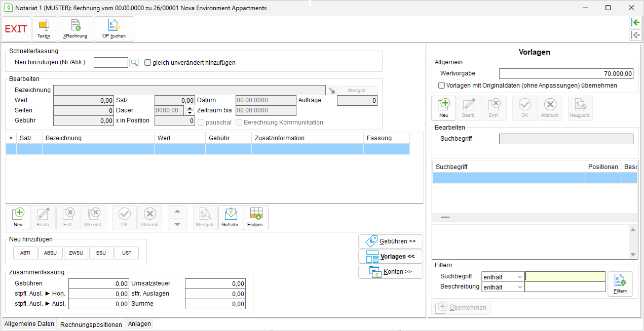The image size is (644, 331).
Task: Add an ESU position
Action: pos(101,253)
